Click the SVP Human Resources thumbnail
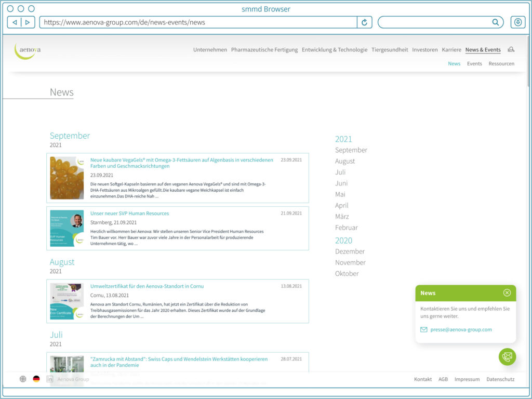This screenshot has width=532, height=399. (x=67, y=229)
